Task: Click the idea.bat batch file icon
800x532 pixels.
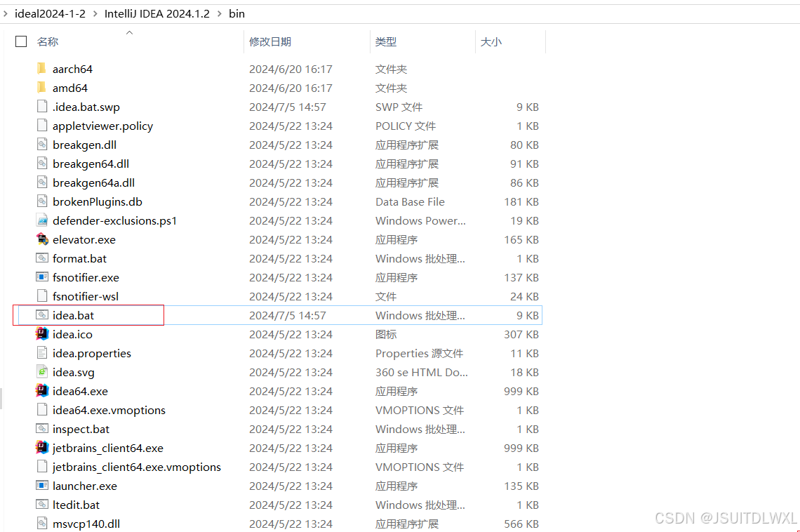Action: [42, 314]
